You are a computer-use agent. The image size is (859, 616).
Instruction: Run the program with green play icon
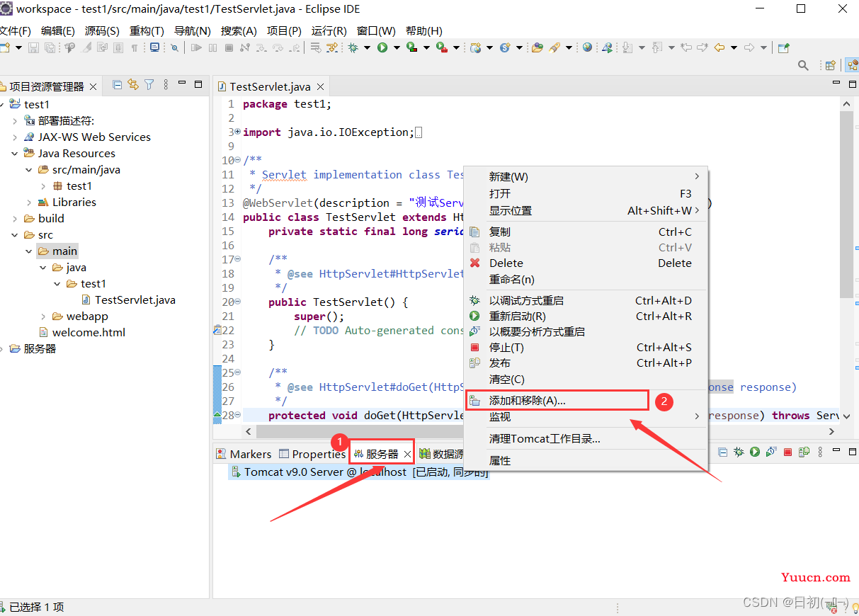click(x=382, y=47)
